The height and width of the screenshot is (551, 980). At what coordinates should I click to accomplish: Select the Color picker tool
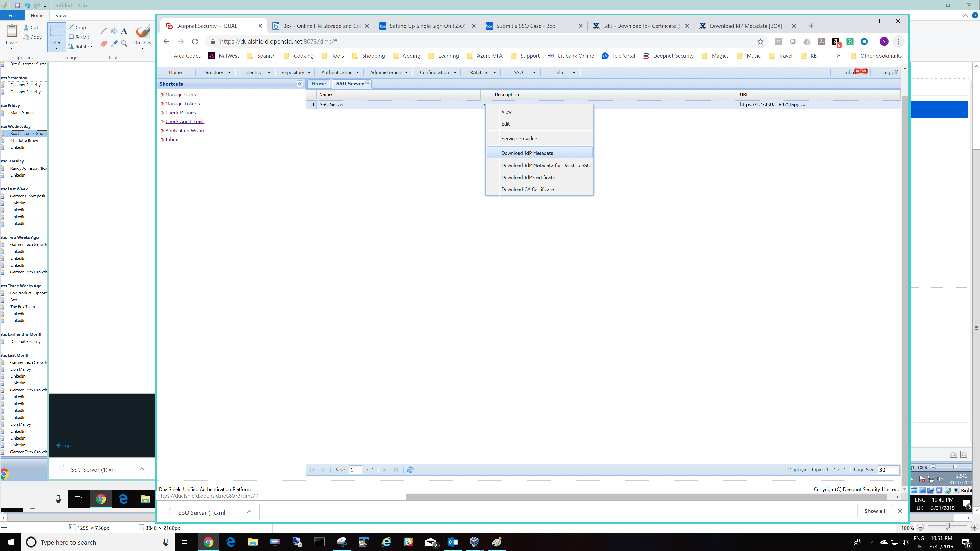pos(114,44)
